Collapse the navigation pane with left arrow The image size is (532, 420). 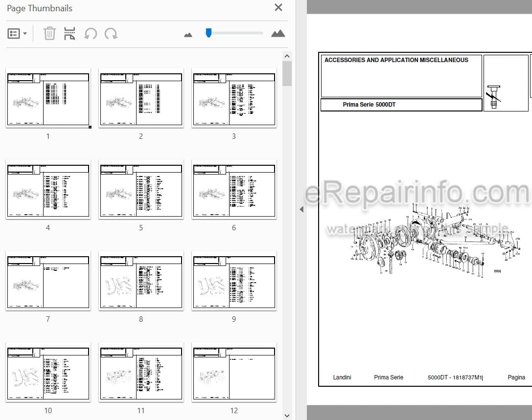[x=301, y=209]
